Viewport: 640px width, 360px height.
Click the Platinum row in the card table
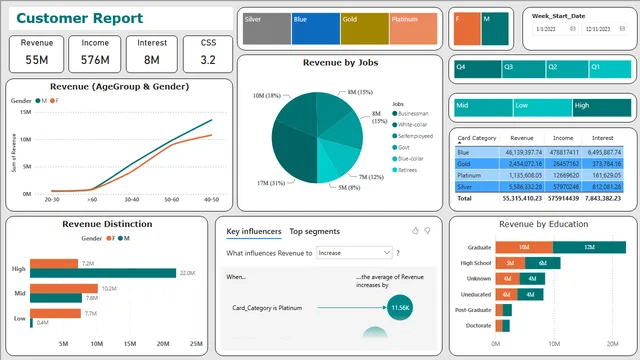click(x=539, y=176)
